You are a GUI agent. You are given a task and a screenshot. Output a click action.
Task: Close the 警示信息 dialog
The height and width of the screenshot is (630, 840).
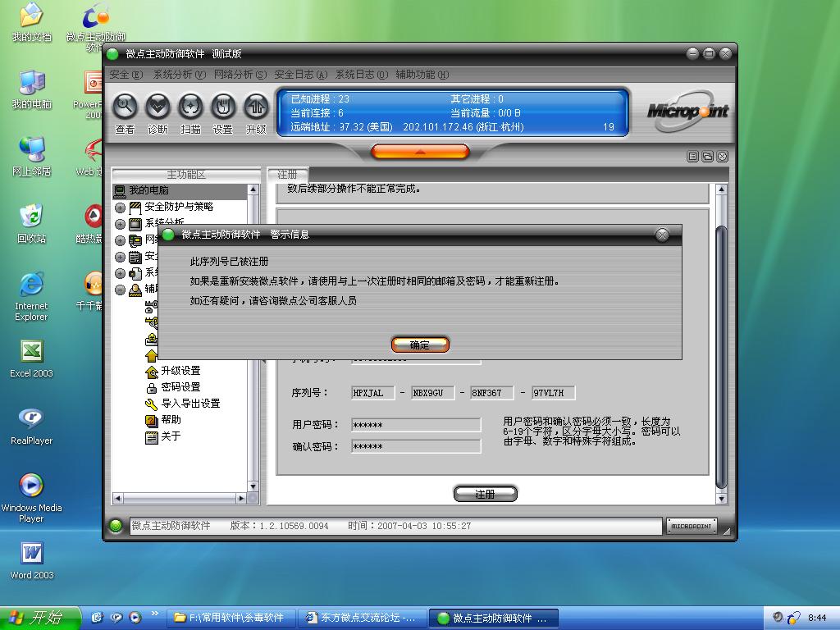(x=662, y=235)
